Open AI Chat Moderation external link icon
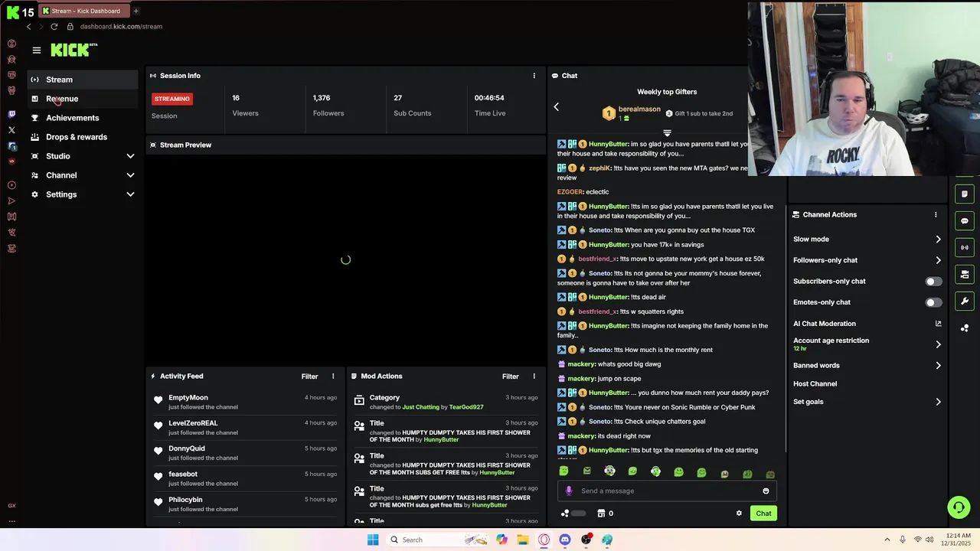Viewport: 980px width, 551px height. (x=938, y=324)
